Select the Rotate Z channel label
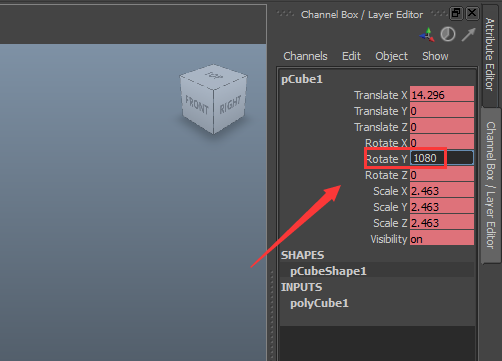 (x=386, y=175)
